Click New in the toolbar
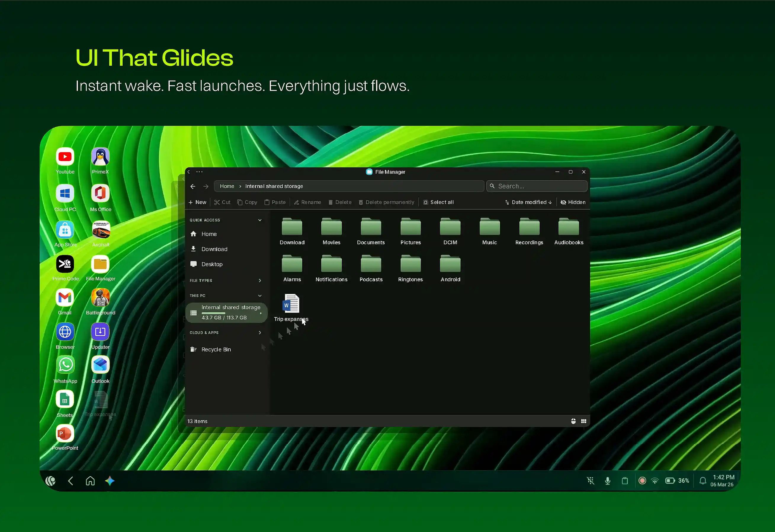The height and width of the screenshot is (532, 775). coord(198,202)
